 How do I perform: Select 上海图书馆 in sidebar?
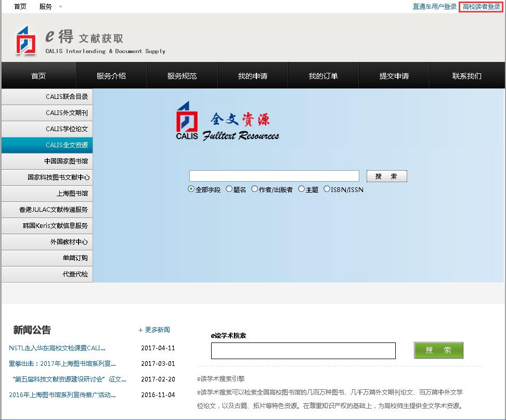pos(47,194)
